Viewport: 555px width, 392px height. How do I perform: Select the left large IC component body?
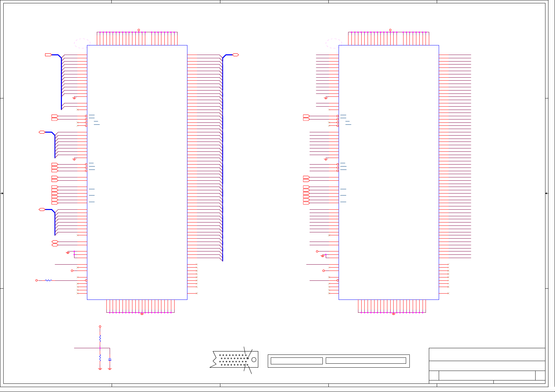(x=137, y=172)
